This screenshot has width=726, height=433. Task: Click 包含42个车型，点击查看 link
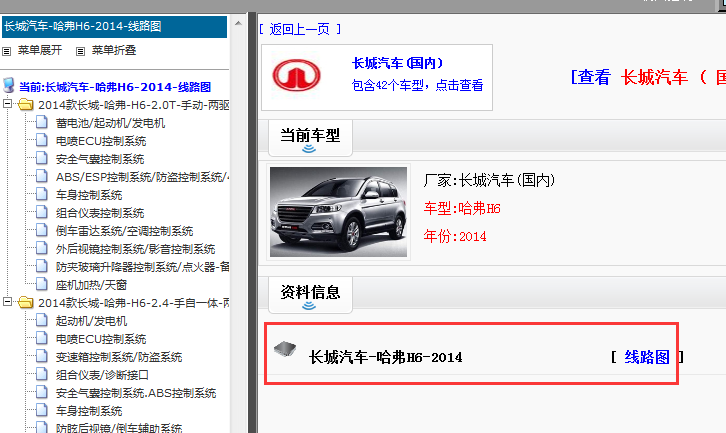pyautogui.click(x=418, y=85)
